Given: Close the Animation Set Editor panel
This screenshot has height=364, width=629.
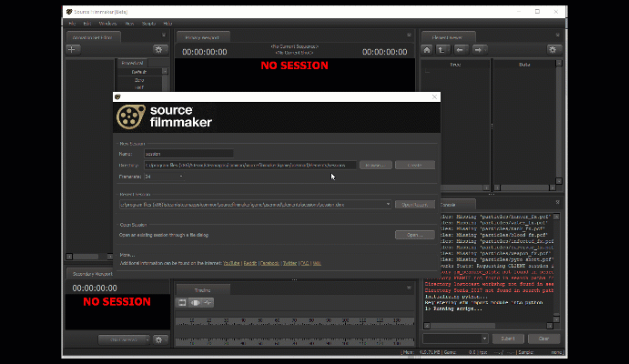Looking at the screenshot, I should 164,35.
